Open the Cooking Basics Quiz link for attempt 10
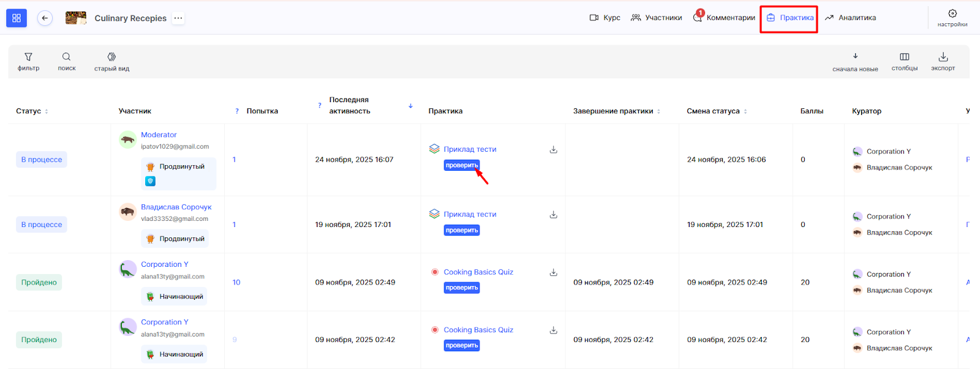 pyautogui.click(x=478, y=272)
